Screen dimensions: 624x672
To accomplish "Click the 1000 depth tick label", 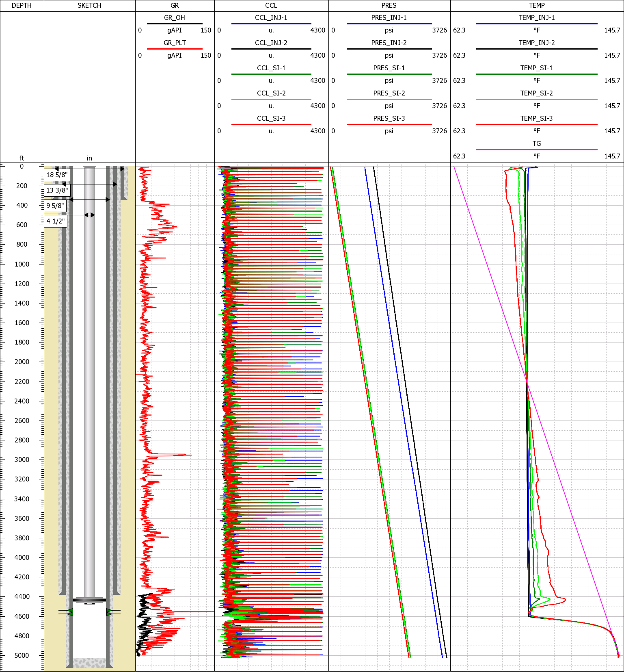I will click(22, 264).
